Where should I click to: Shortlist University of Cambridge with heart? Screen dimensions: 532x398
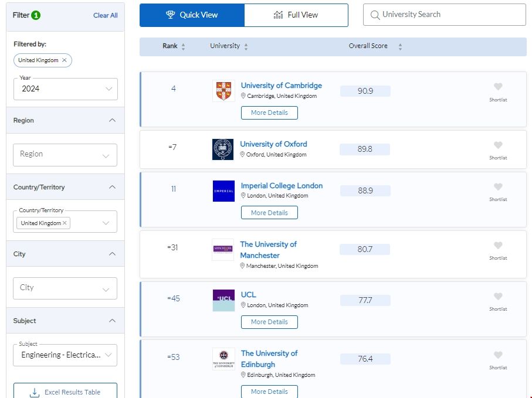498,87
